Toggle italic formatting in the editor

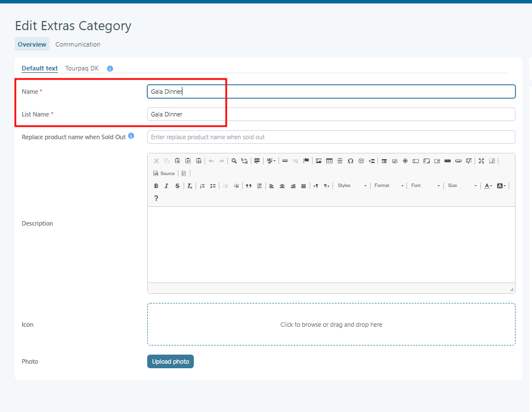[x=167, y=186]
